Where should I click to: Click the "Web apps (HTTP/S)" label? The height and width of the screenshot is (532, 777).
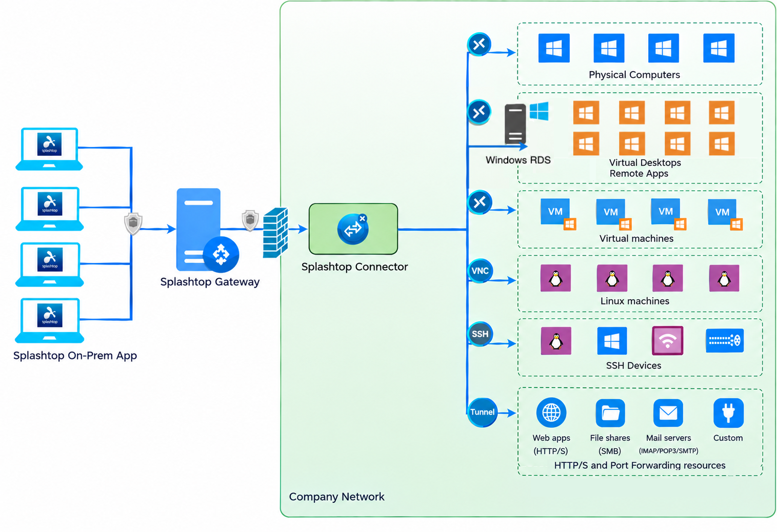tap(551, 444)
